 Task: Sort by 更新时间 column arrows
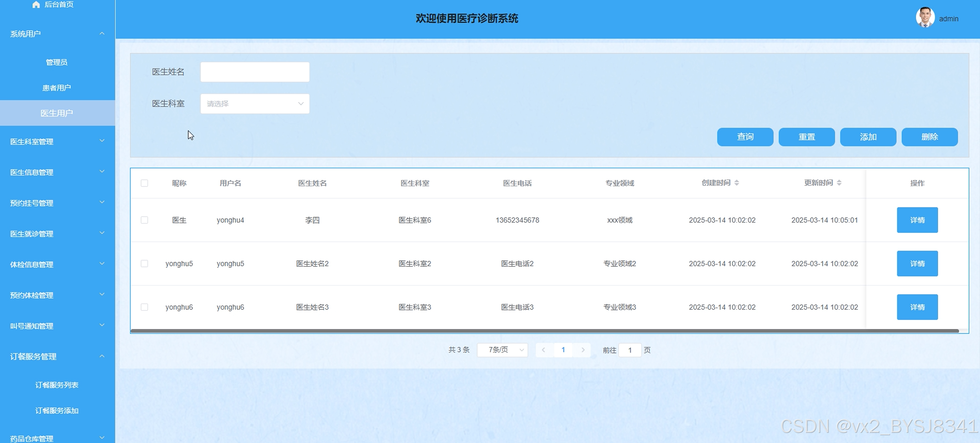(839, 183)
